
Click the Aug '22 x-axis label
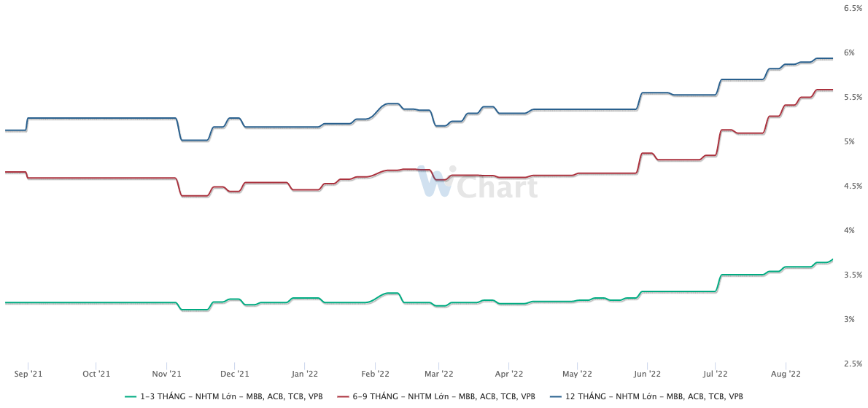(786, 374)
